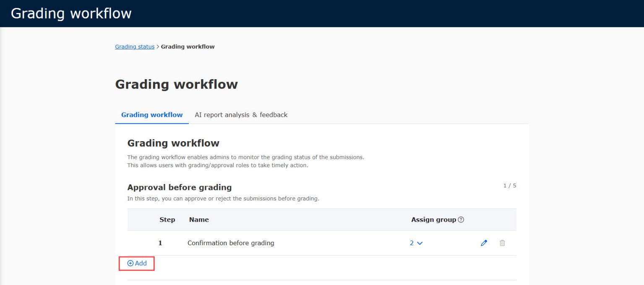Image resolution: width=644 pixels, height=285 pixels.
Task: Click the help icon next to Assign group
Action: (x=461, y=220)
